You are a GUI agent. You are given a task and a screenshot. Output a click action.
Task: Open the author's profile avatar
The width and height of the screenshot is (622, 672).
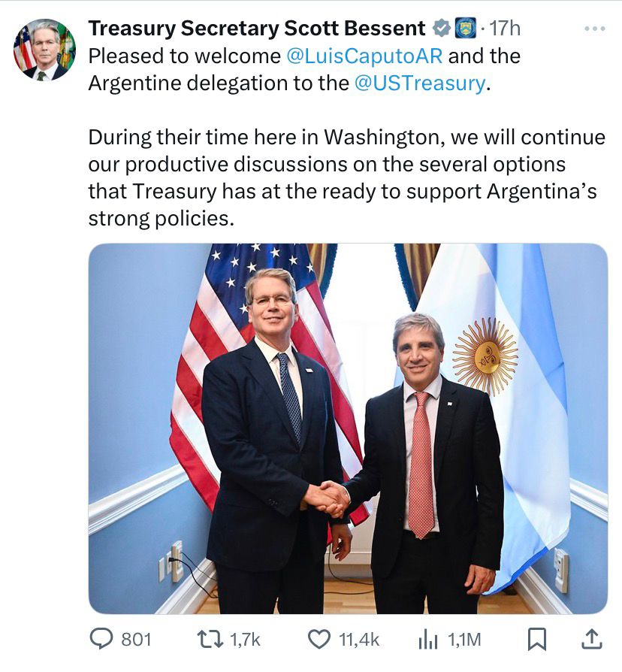tap(44, 50)
